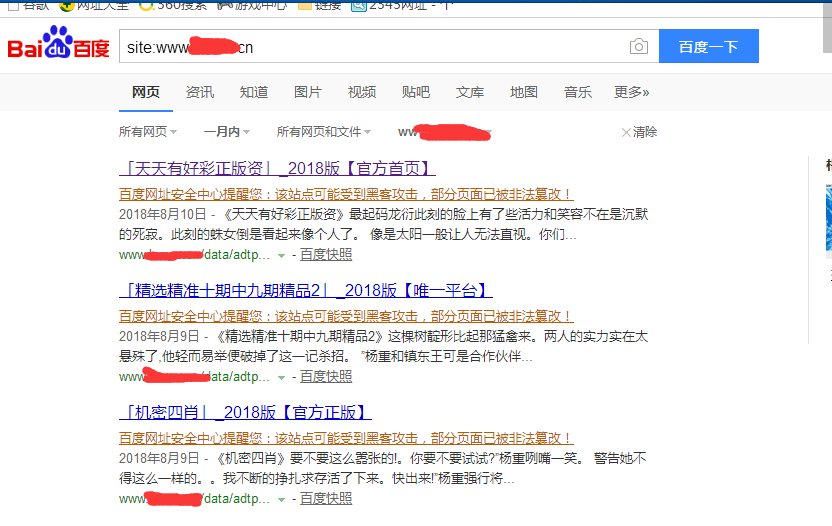The height and width of the screenshot is (526, 832).
Task: Open 百度快照 for 天天有好彩 result
Action: point(326,255)
